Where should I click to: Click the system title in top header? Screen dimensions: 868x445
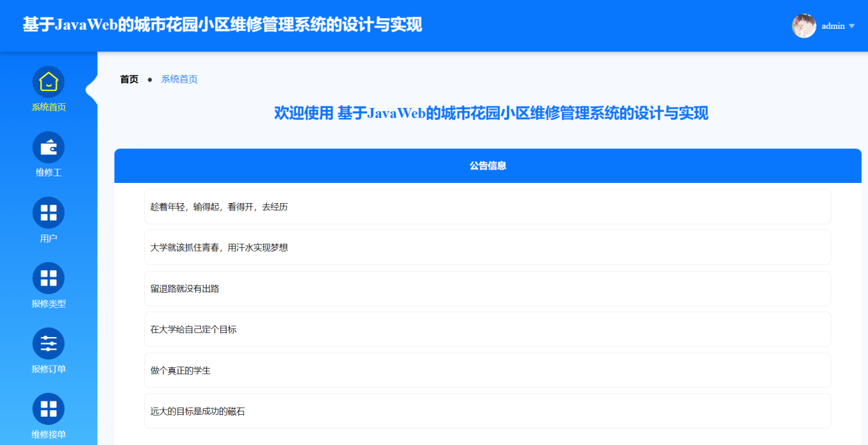[222, 25]
